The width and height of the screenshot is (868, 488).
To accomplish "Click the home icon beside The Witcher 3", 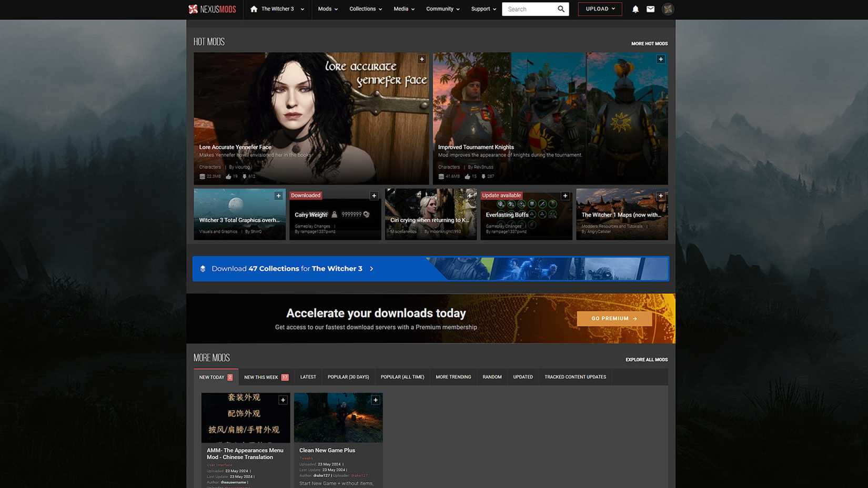I will (x=254, y=9).
